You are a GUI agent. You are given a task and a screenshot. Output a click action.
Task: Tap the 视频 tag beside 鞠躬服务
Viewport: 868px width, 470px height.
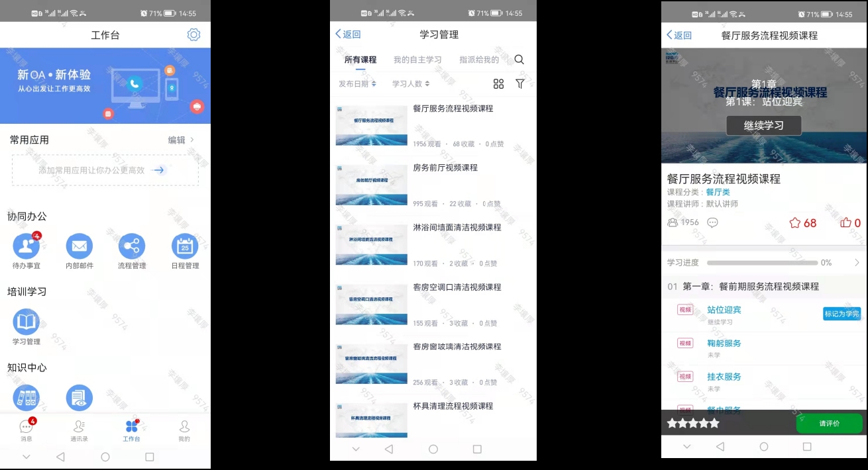[x=685, y=343]
